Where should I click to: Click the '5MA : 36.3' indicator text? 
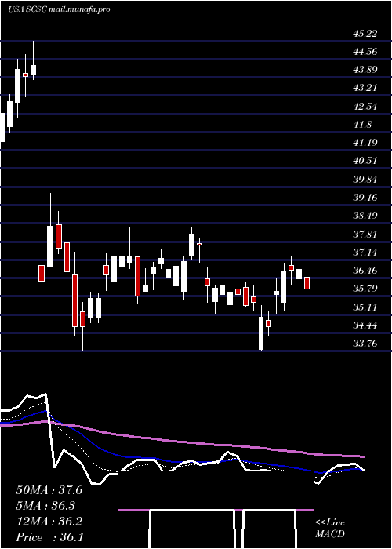(45, 506)
